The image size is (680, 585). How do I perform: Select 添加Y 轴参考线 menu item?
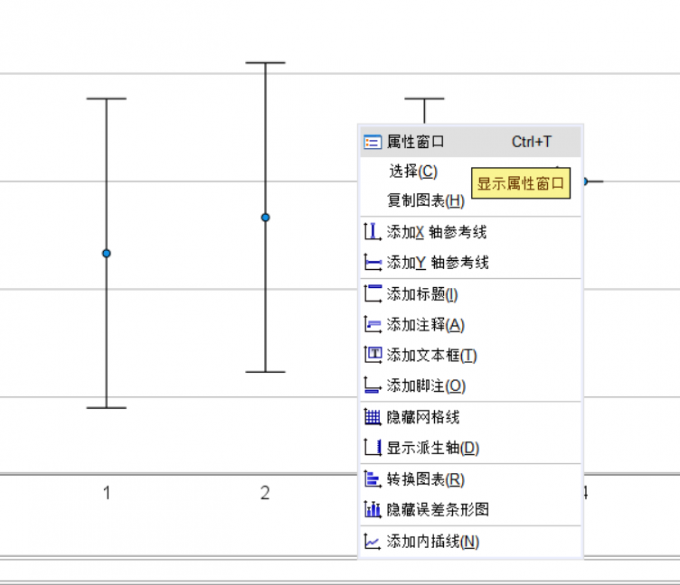471,262
